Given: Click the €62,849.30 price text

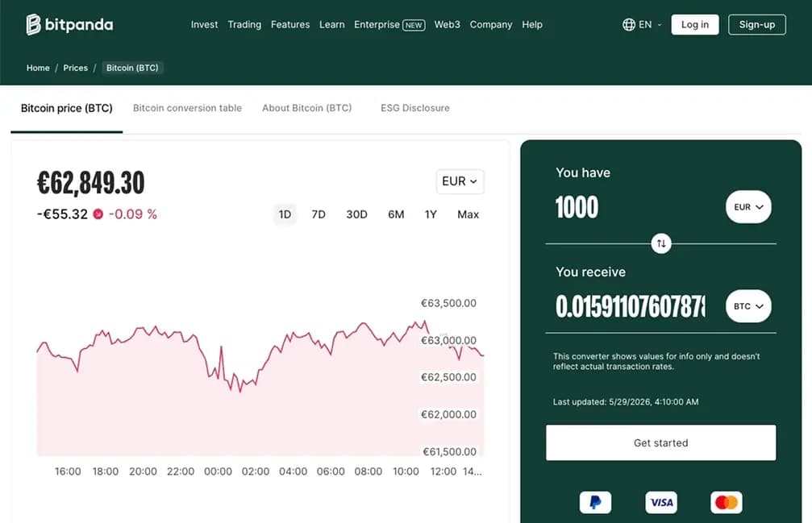Looking at the screenshot, I should [91, 183].
